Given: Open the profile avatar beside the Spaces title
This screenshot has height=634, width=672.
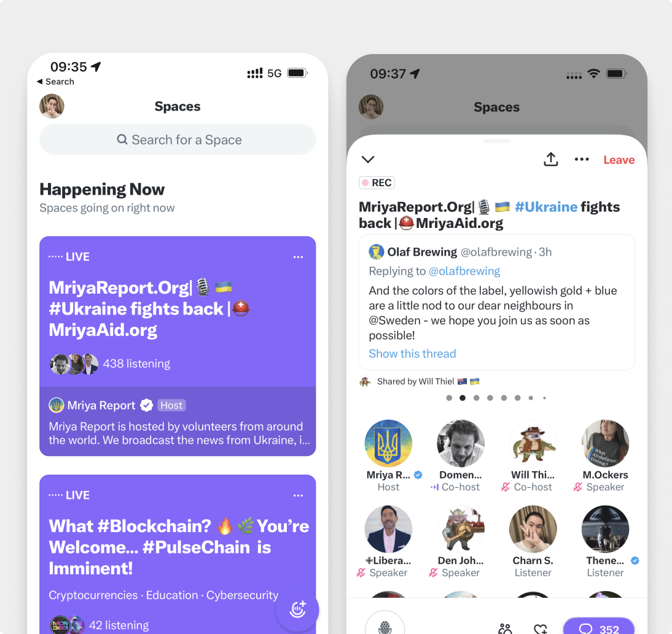Looking at the screenshot, I should [52, 106].
